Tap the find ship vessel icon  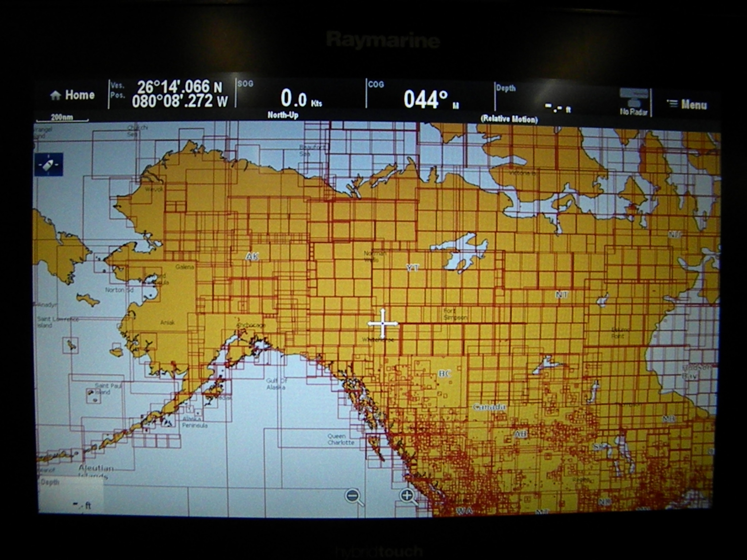[x=49, y=165]
